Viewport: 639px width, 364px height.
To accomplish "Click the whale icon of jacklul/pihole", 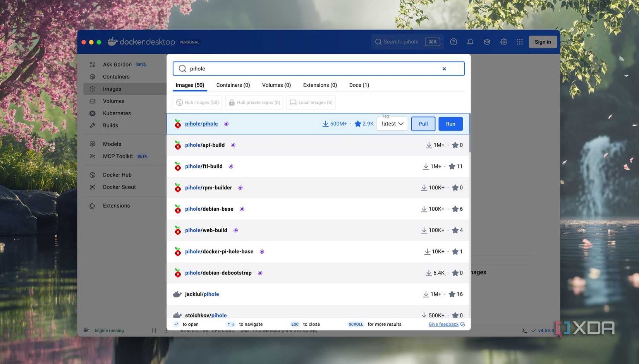I will (177, 294).
